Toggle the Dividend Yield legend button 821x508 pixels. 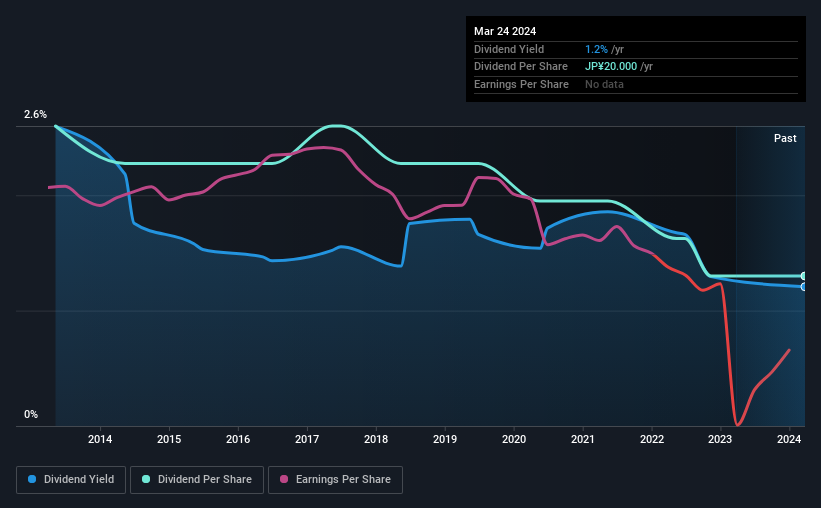click(x=71, y=480)
